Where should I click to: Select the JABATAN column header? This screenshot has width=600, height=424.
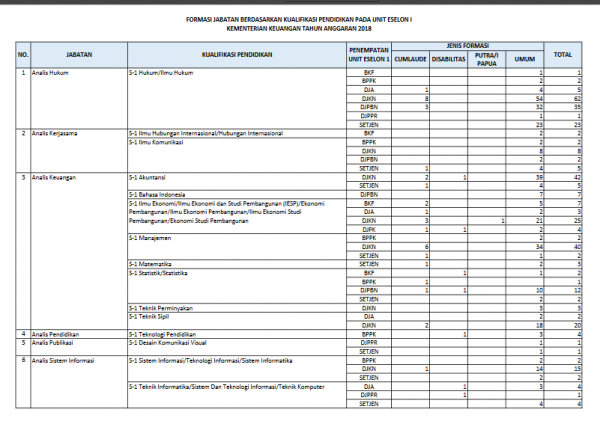click(x=79, y=55)
